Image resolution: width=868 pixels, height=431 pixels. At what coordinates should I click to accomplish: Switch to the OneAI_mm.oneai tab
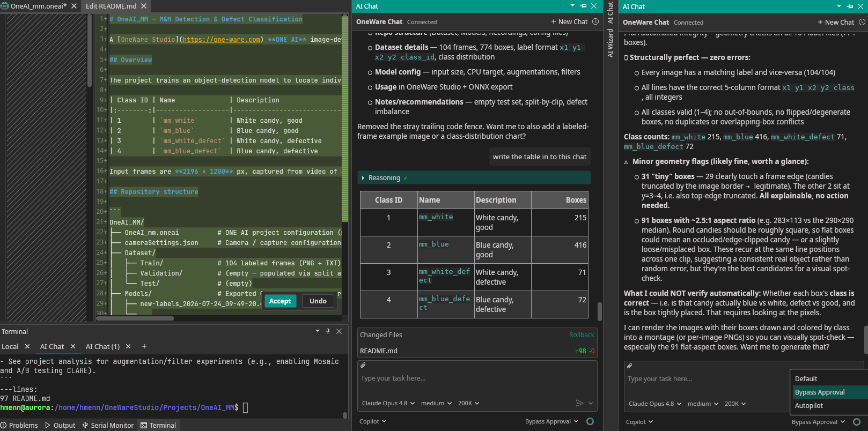point(39,6)
